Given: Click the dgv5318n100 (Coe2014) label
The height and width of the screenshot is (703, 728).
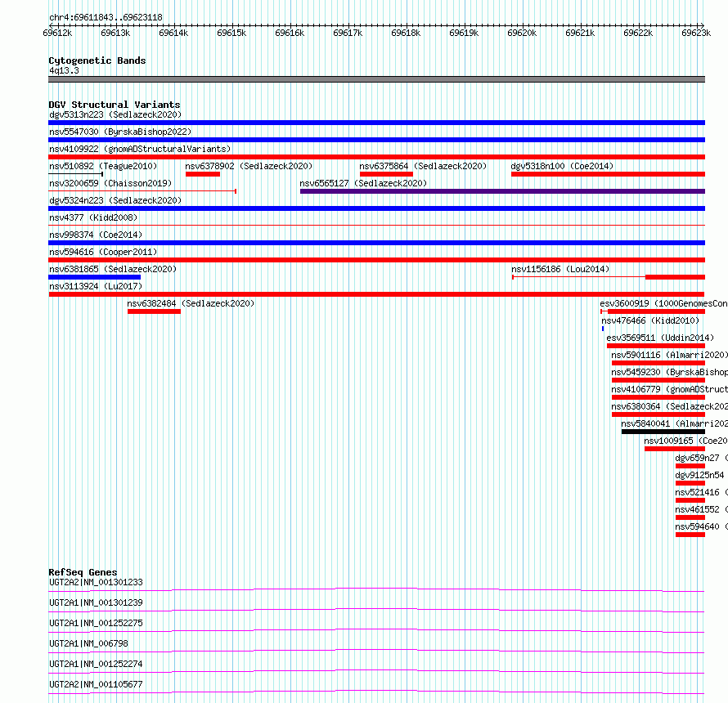Looking at the screenshot, I should tap(562, 166).
